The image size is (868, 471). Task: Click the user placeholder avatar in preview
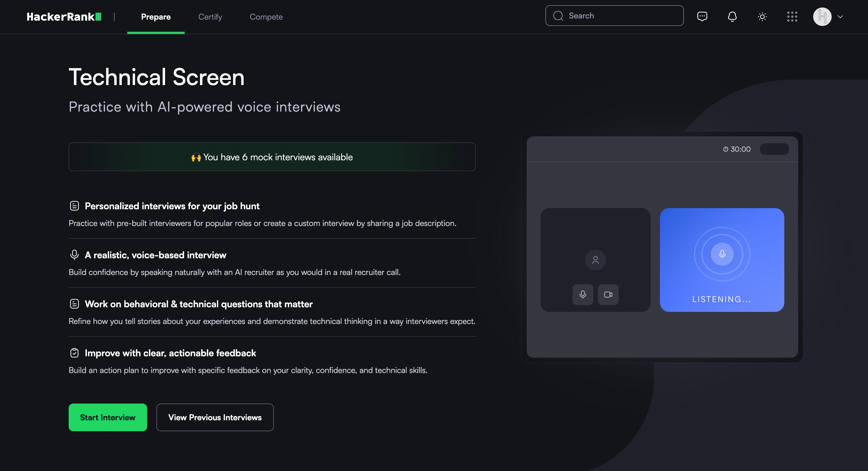595,260
